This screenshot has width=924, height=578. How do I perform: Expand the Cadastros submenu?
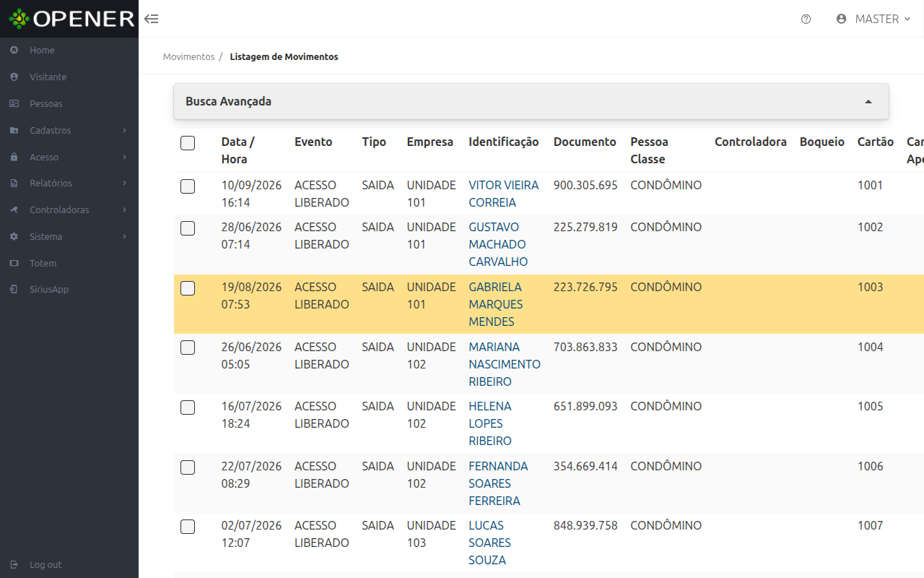[69, 130]
